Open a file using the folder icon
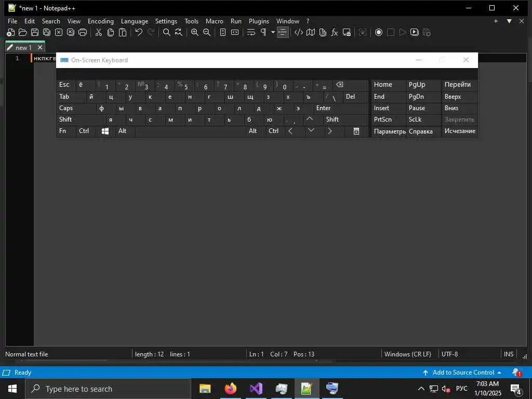Image resolution: width=532 pixels, height=399 pixels. point(23,33)
